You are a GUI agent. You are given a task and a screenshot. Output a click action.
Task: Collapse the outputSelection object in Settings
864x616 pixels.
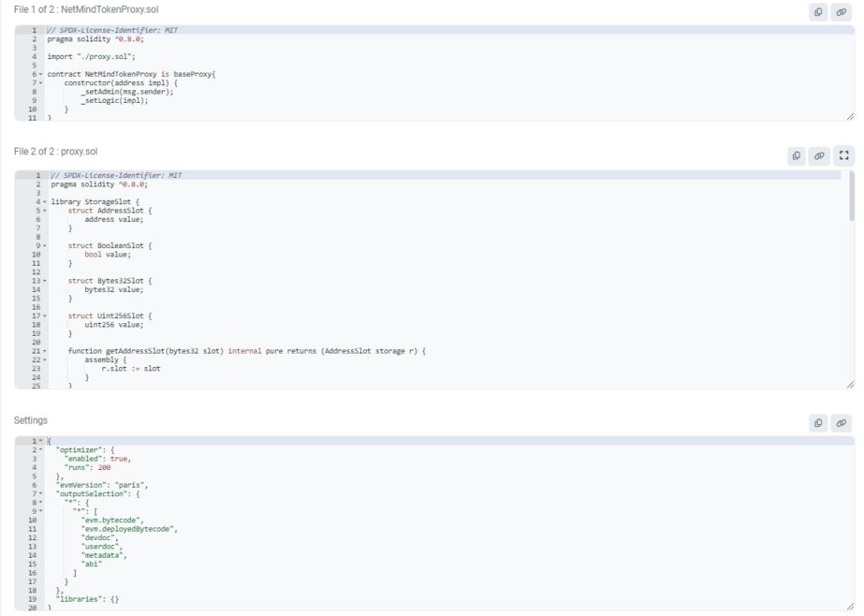point(40,493)
